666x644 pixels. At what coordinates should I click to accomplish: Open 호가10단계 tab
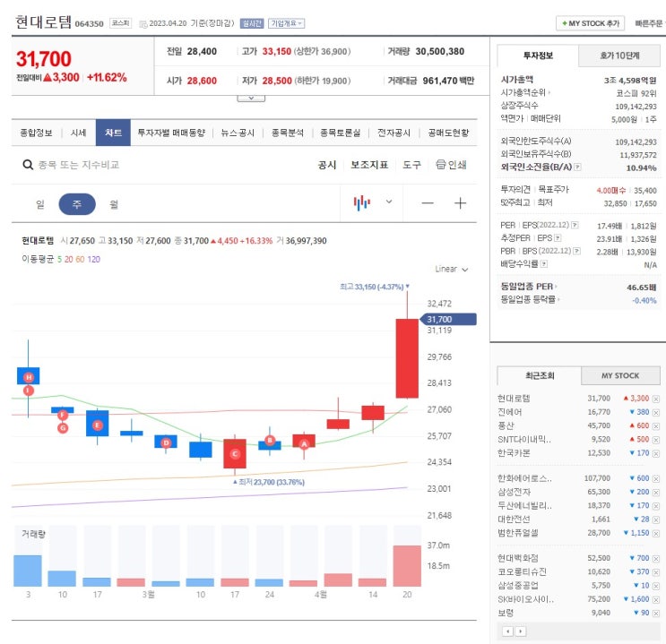(619, 56)
